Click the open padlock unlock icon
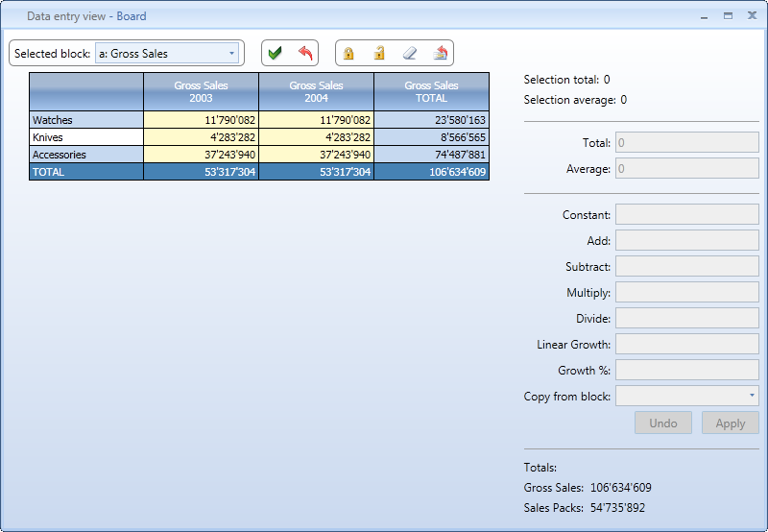The image size is (768, 532). click(x=379, y=54)
